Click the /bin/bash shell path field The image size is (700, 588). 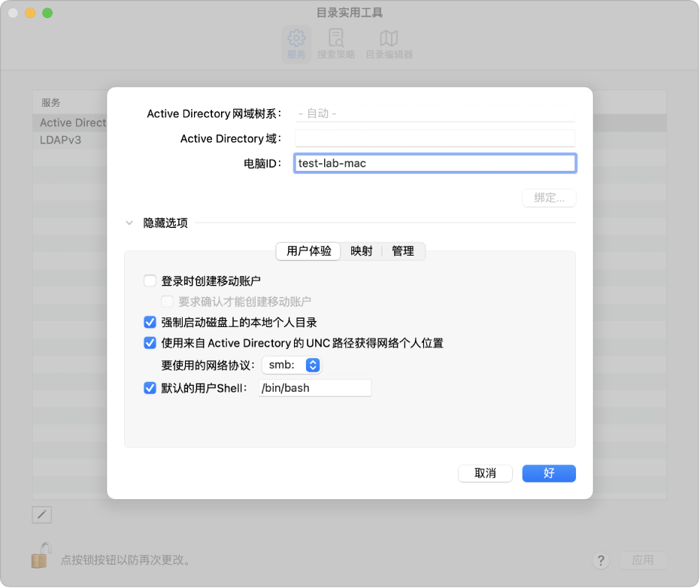(x=315, y=388)
